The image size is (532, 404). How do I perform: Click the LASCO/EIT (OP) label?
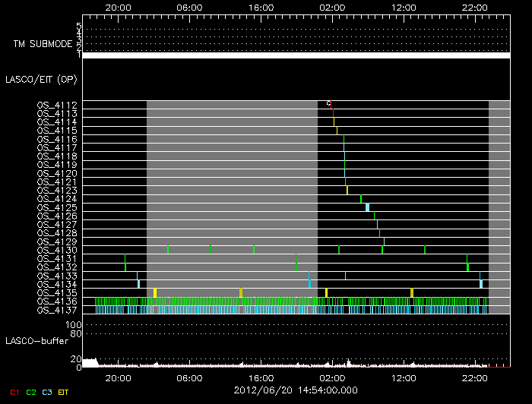(40, 79)
